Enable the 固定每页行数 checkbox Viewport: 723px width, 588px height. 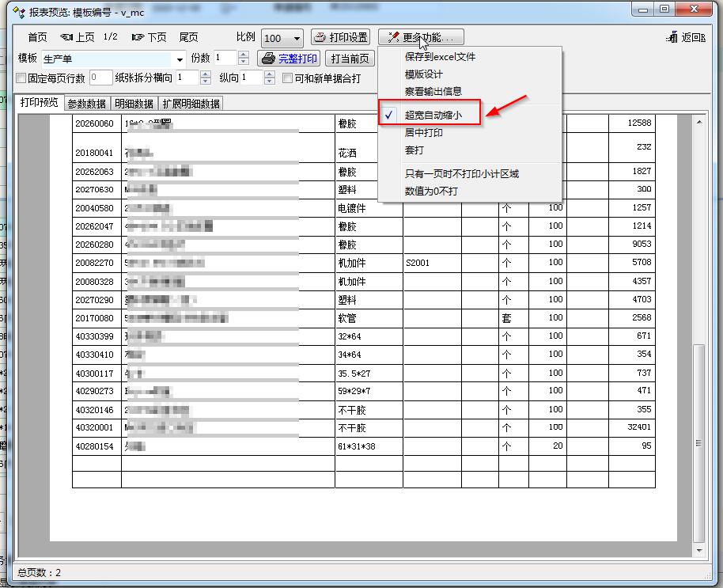coord(21,78)
